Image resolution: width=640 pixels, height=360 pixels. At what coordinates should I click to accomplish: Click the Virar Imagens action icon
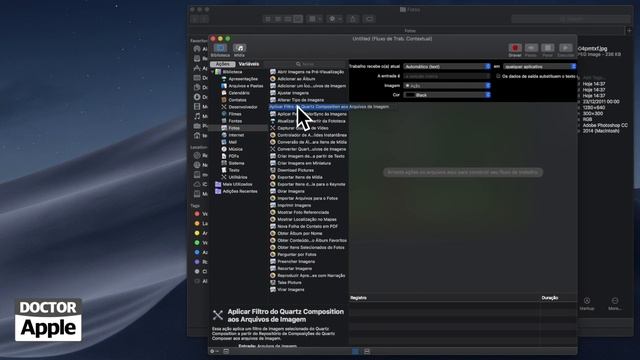(x=273, y=289)
